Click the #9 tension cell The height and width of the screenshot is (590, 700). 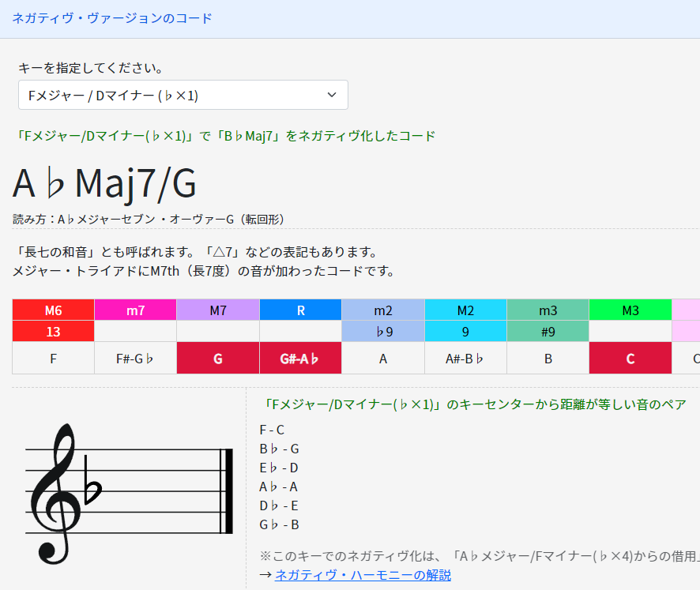pos(548,332)
